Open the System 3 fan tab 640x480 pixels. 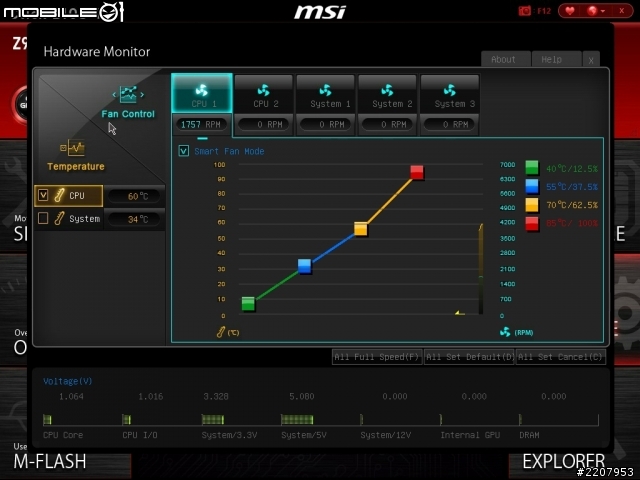[x=450, y=93]
